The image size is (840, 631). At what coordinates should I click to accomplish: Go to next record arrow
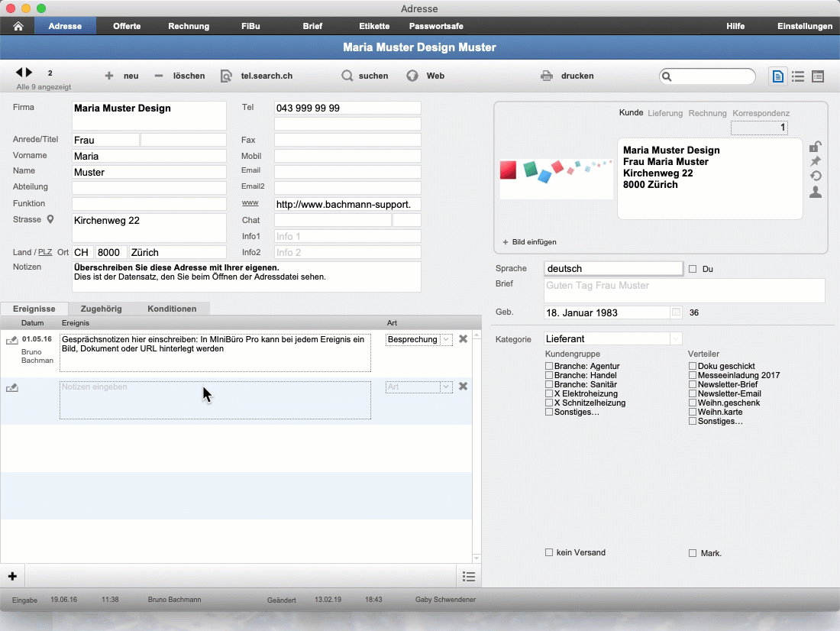[x=30, y=73]
